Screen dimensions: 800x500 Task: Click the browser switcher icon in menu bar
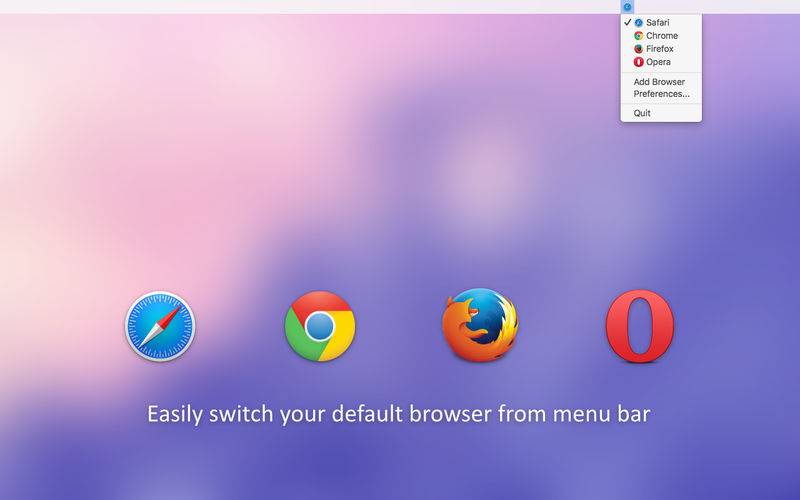click(x=627, y=7)
